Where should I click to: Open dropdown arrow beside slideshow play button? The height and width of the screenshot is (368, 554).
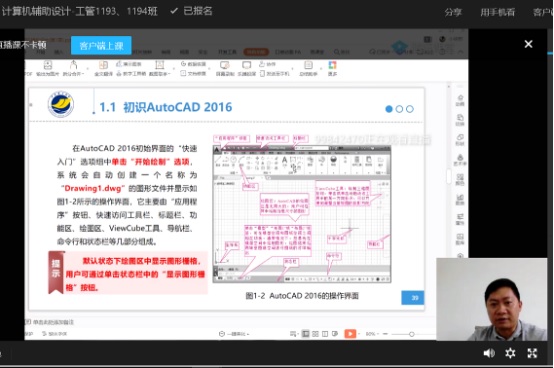coord(359,334)
